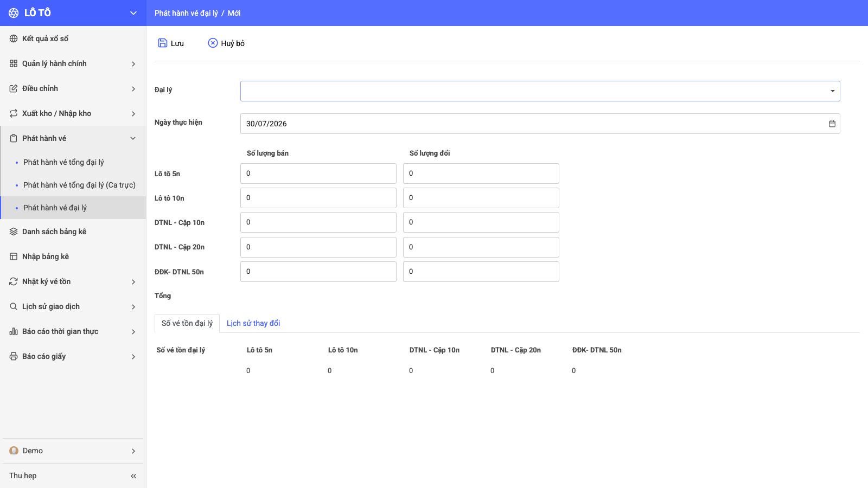Click the clipboard icon beside Phát hành vé

coord(14,138)
